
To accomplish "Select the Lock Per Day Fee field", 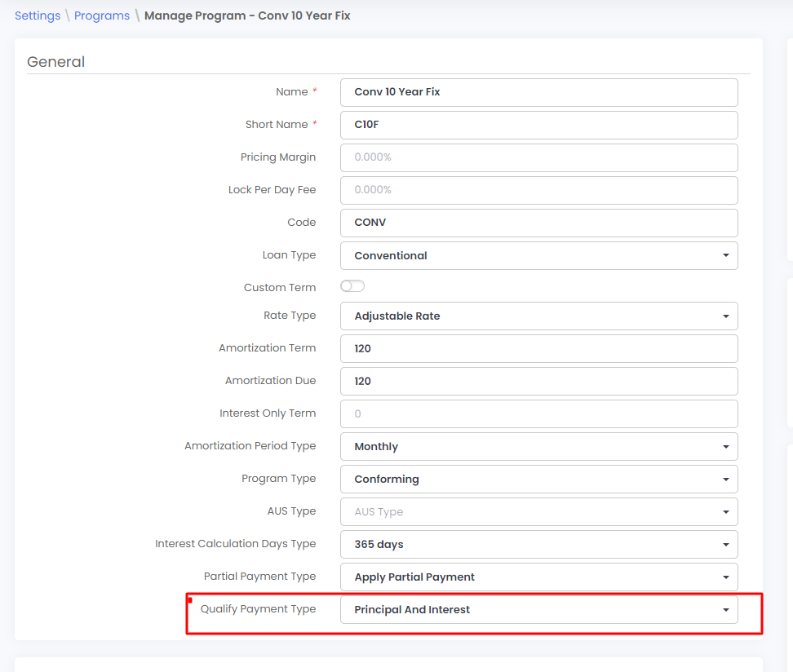I will [538, 190].
